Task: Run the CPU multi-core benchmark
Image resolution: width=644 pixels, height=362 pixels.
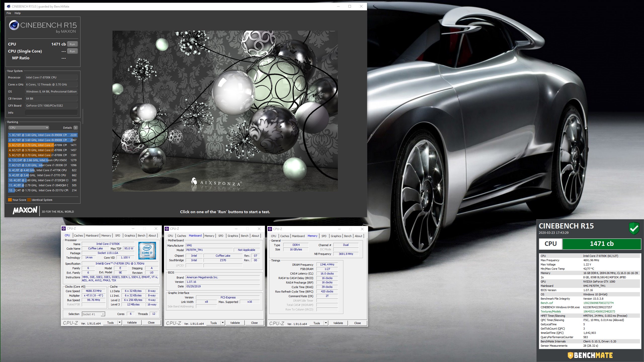Action: 72,44
